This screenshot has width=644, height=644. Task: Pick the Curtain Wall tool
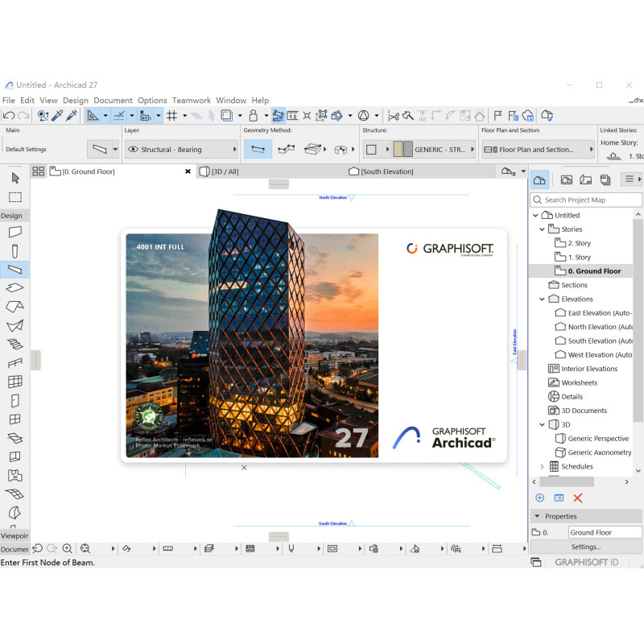[x=14, y=382]
